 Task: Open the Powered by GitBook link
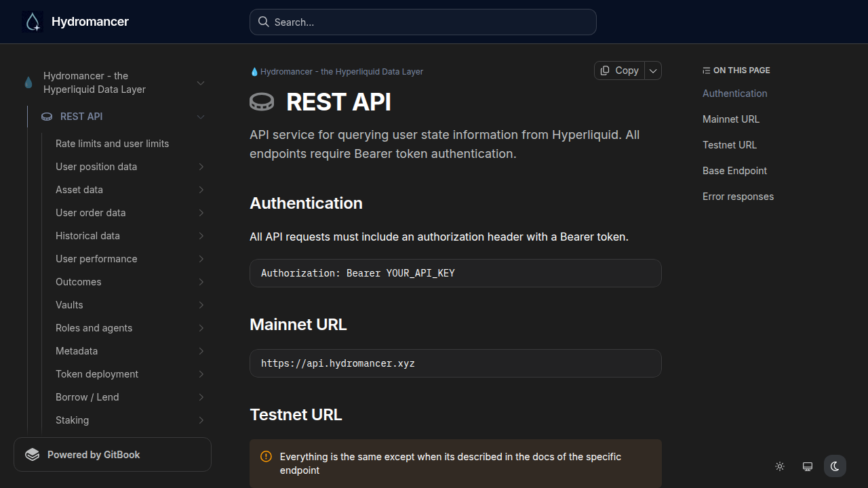coord(113,454)
